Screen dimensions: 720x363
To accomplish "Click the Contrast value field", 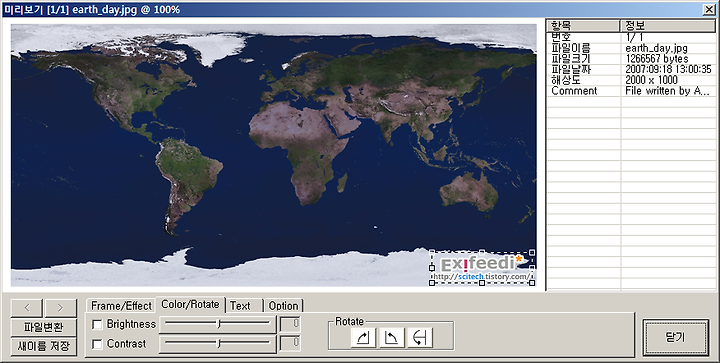I will pos(290,343).
